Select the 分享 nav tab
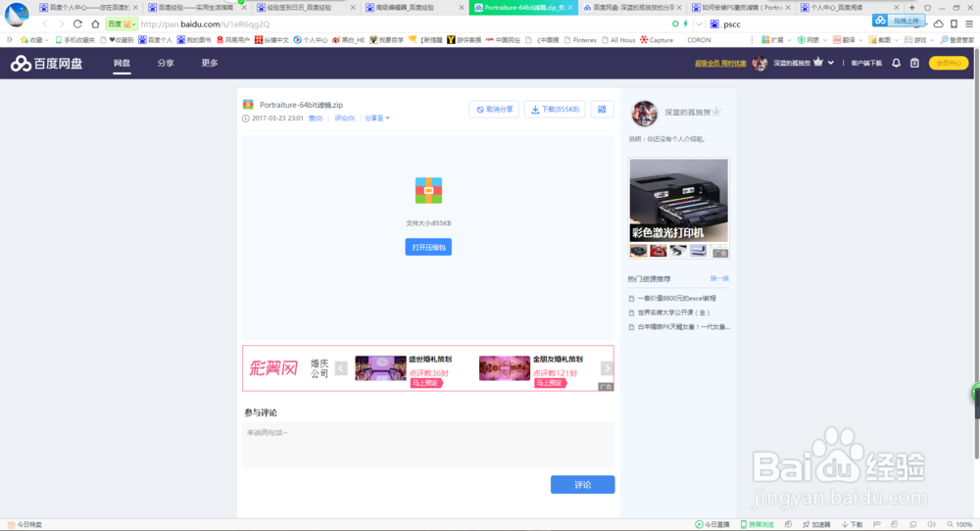 [166, 63]
